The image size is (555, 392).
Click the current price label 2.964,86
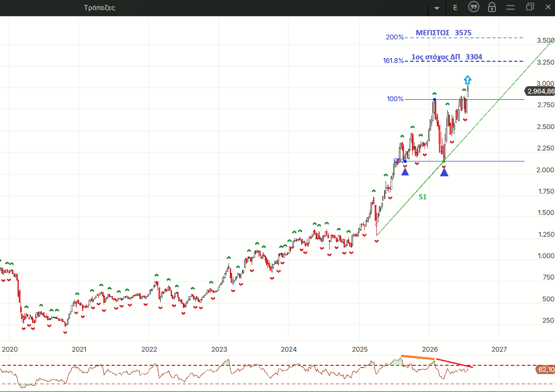click(x=541, y=91)
